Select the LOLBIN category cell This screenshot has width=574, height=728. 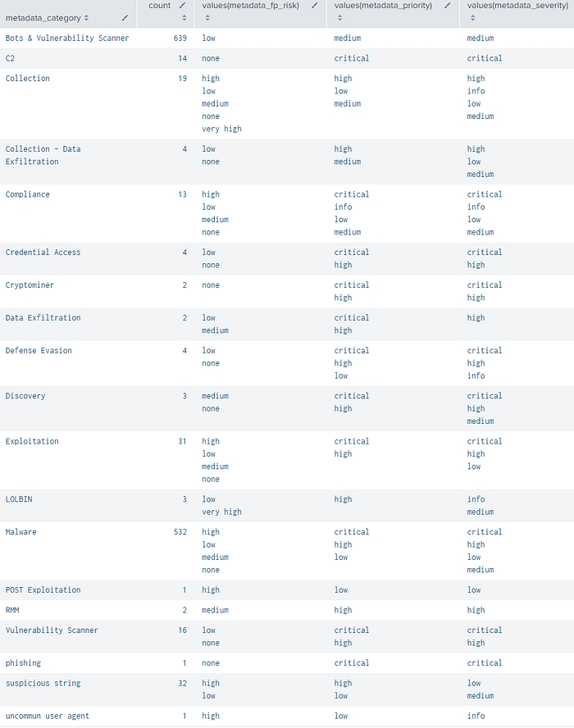coord(19,499)
